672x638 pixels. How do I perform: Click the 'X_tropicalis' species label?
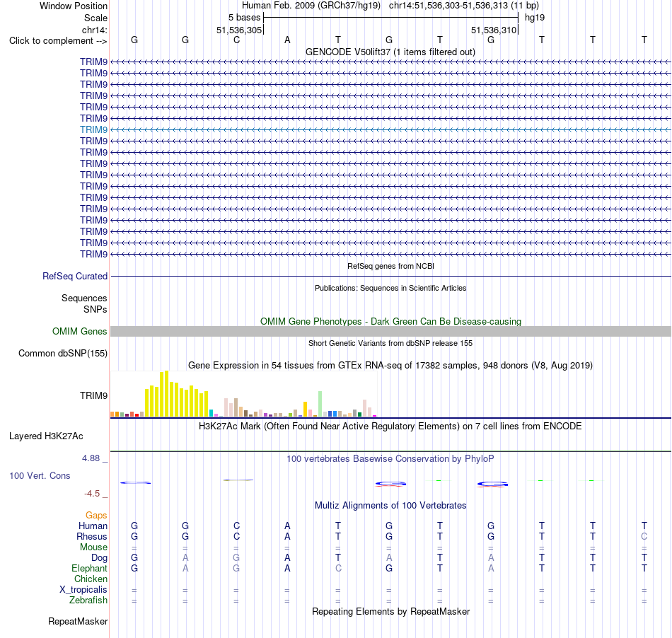point(83,590)
